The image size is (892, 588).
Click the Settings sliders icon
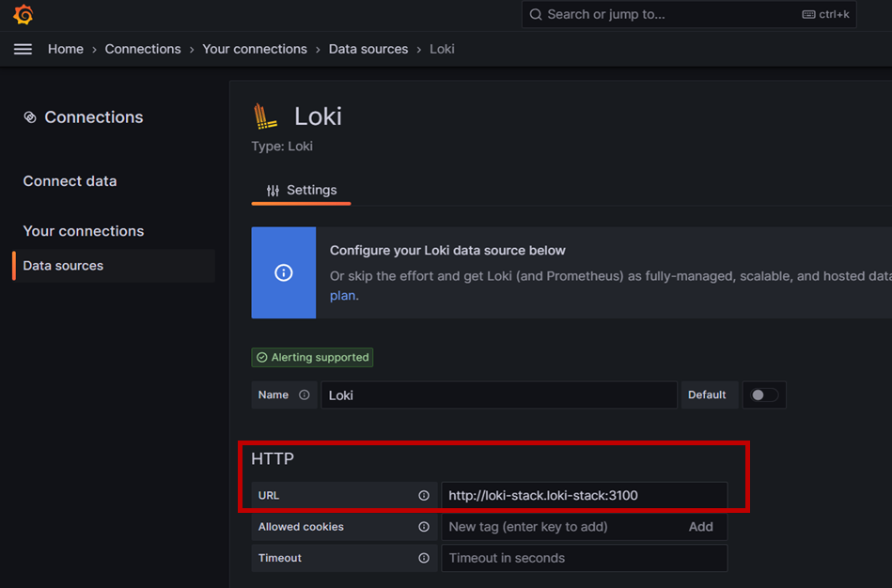(274, 191)
